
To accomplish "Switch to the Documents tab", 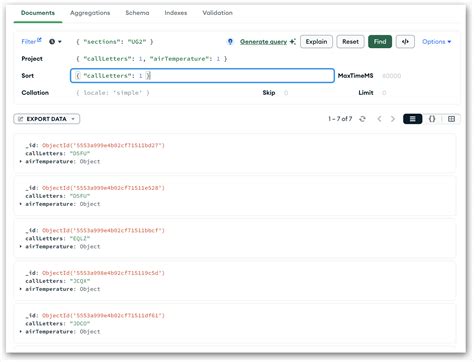I will (x=38, y=13).
